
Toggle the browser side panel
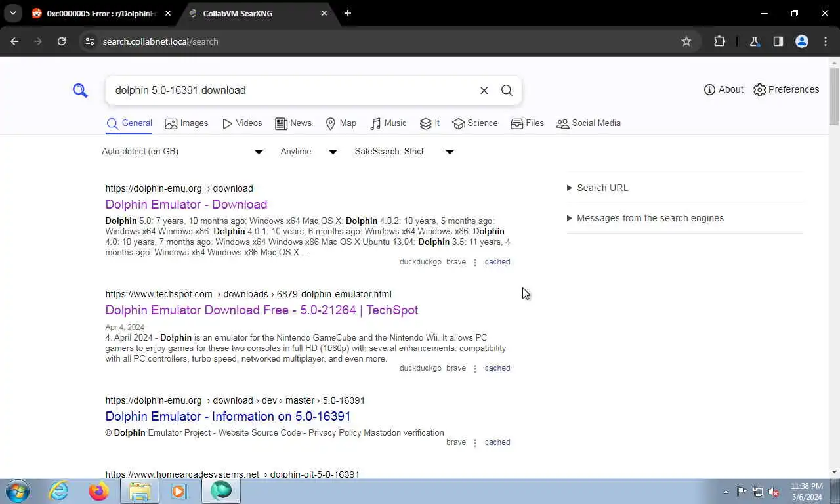(778, 41)
